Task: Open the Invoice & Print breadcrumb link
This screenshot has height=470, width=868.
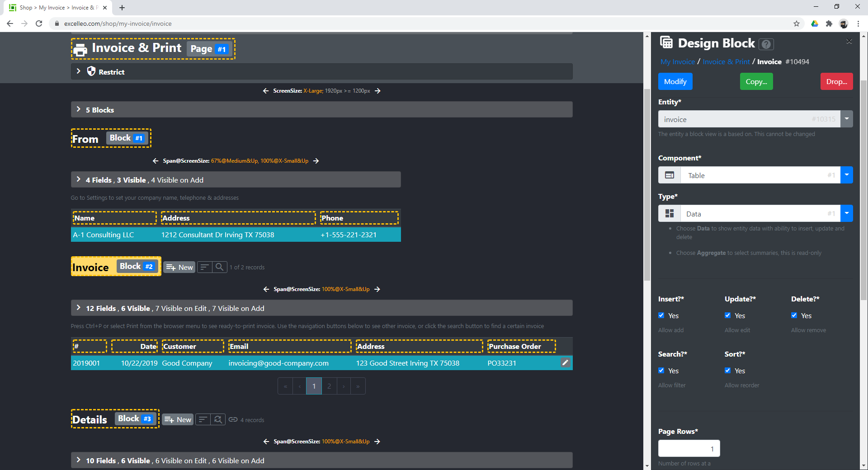Action: (726, 61)
